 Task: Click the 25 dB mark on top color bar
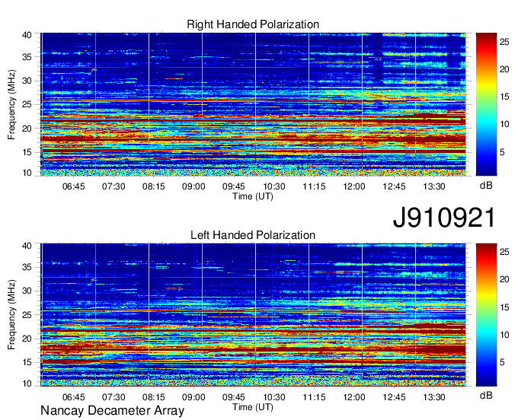[504, 42]
